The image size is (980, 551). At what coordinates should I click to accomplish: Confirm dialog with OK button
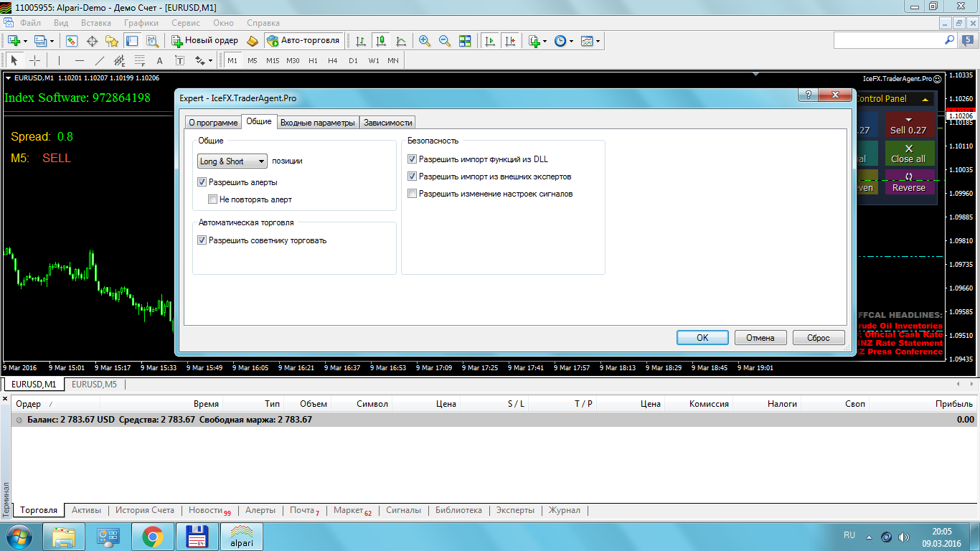702,338
